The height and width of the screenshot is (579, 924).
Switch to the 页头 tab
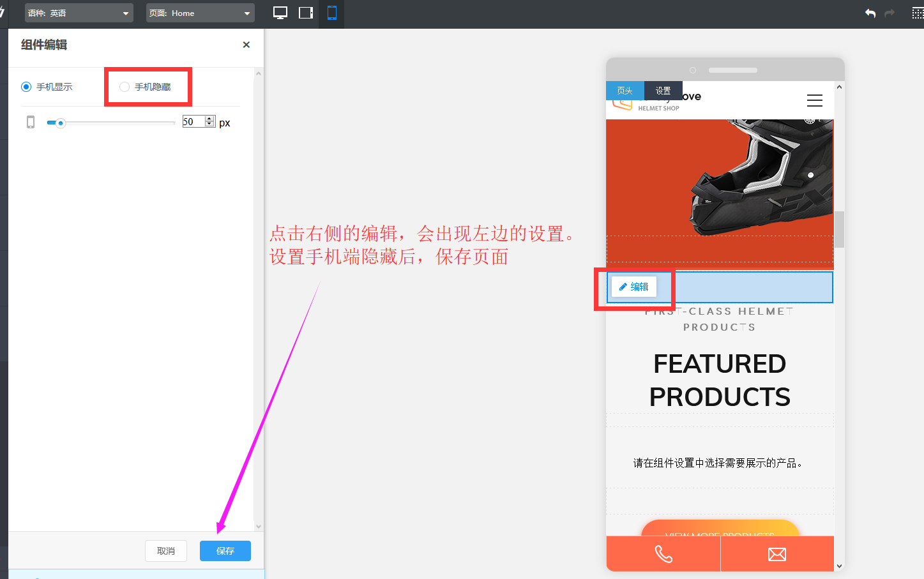click(625, 91)
